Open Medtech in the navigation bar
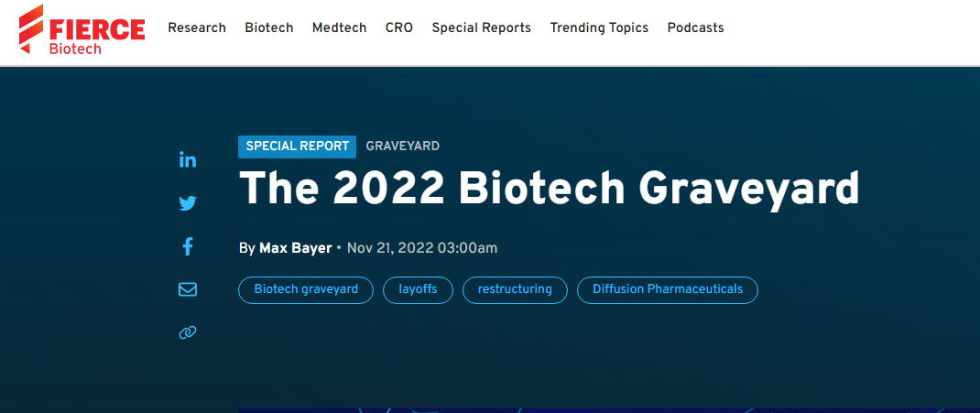This screenshot has height=413, width=980. (339, 27)
